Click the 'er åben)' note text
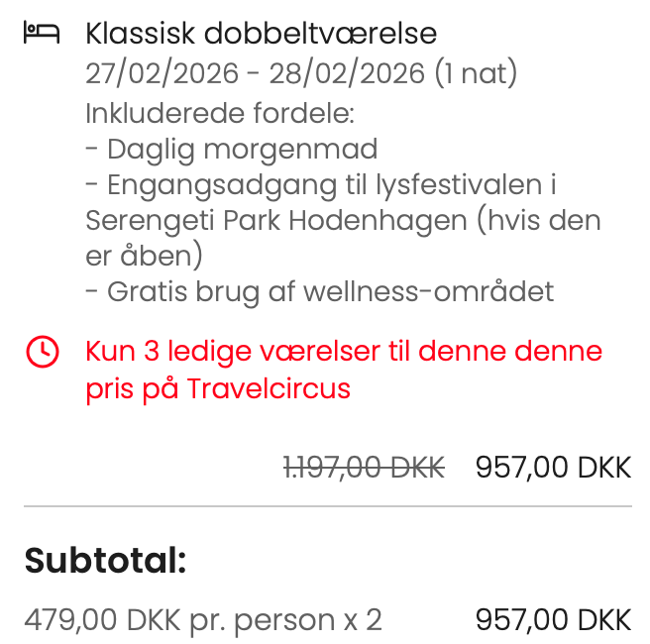The width and height of the screenshot is (650, 644). (x=144, y=256)
